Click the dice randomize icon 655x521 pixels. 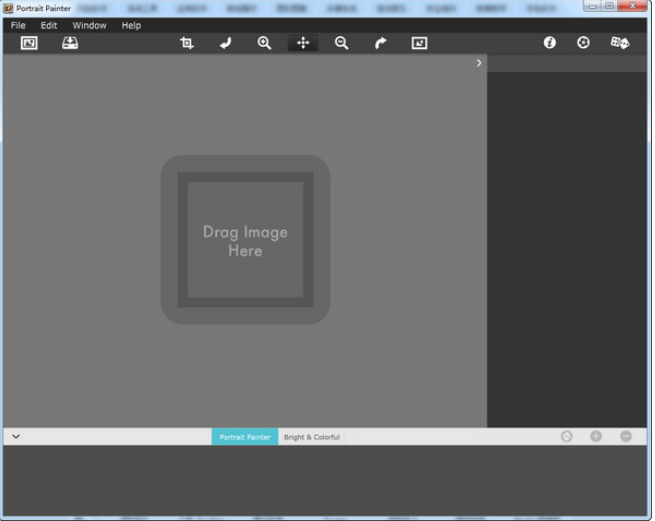click(620, 43)
